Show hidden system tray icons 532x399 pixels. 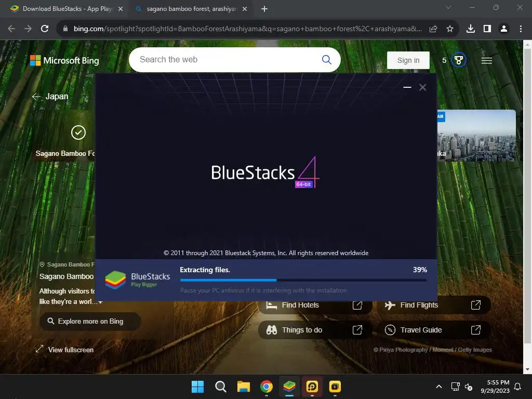coord(438,387)
